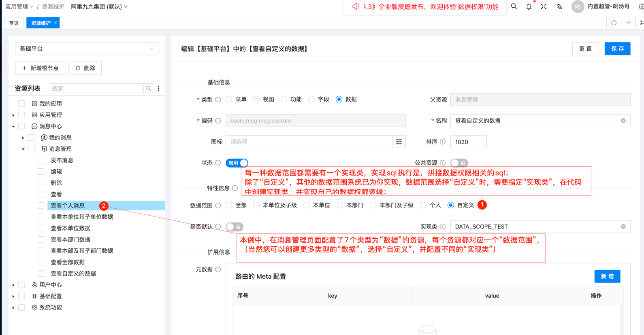The width and height of the screenshot is (644, 335).
Task: Toggle fullscreen mode icon
Action: [544, 6]
